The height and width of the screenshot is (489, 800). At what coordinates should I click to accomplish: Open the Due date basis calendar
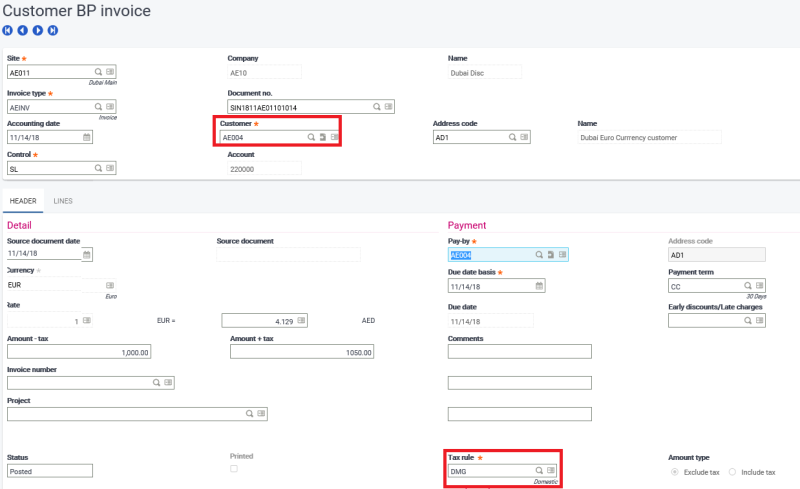[539, 285]
